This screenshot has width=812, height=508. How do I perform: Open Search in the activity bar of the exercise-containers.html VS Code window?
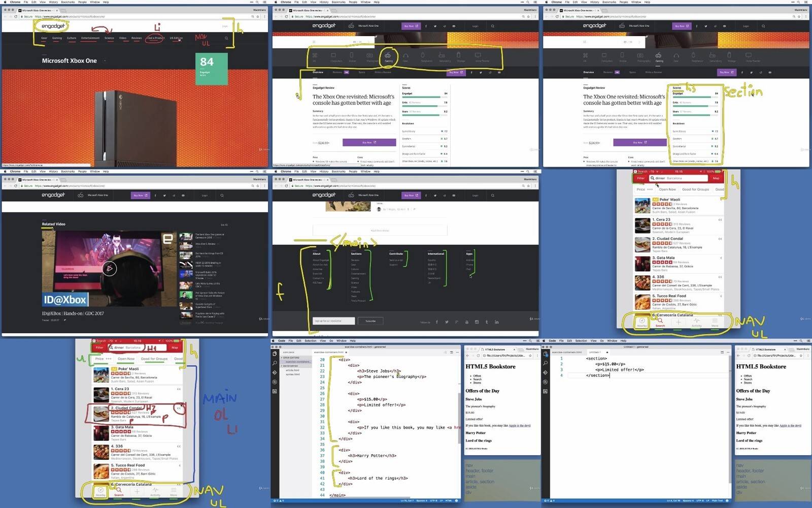pos(275,363)
